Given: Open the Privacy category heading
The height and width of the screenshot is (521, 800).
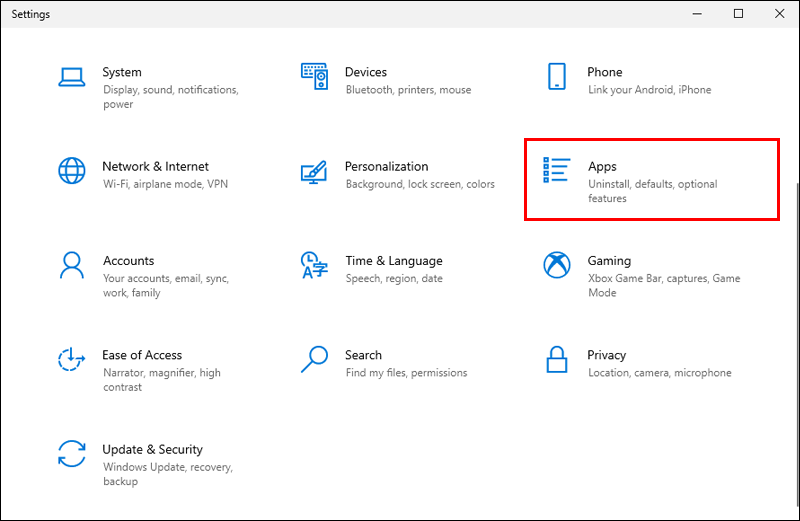Looking at the screenshot, I should (607, 355).
